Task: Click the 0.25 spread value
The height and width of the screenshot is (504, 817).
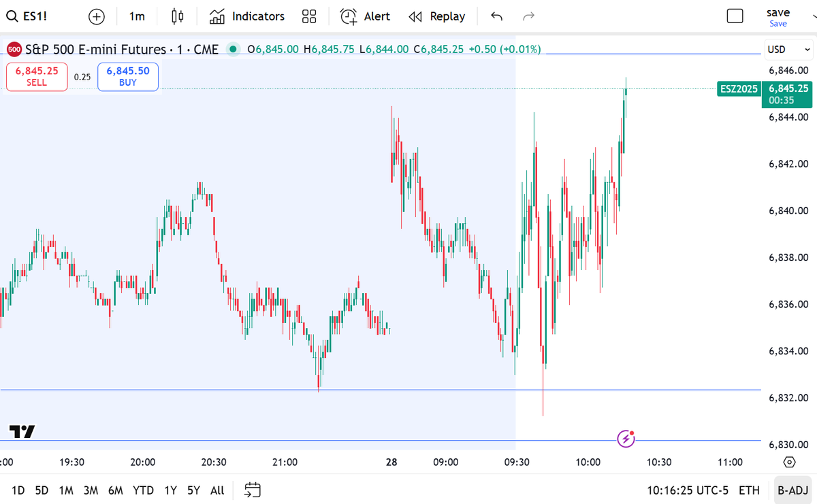Action: (x=82, y=77)
